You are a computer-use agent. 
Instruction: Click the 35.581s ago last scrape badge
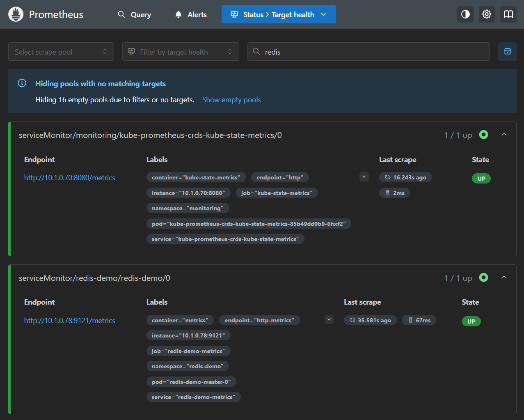pyautogui.click(x=370, y=320)
